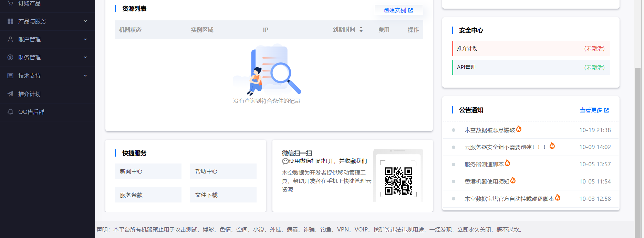Click the document icon beside 技术支持

click(10, 76)
